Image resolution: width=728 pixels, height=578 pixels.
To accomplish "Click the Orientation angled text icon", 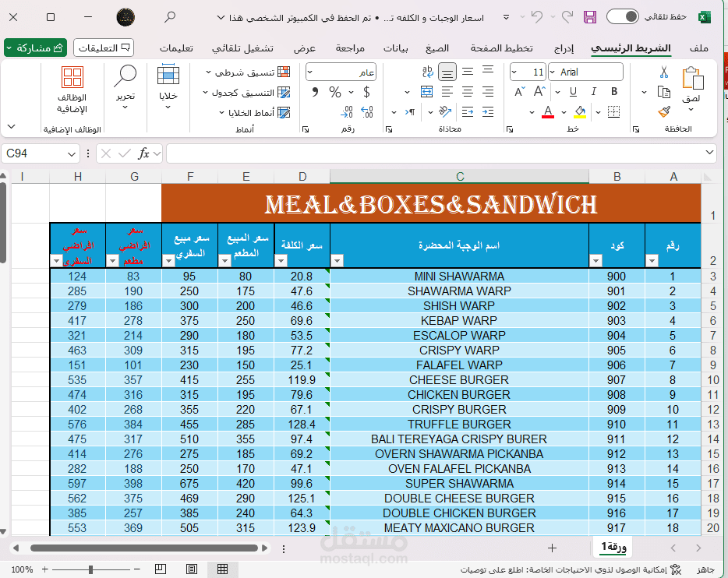I will [445, 112].
